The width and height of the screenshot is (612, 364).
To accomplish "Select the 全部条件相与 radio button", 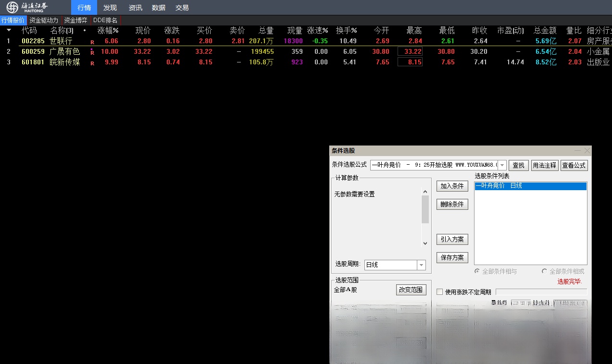I will coord(477,271).
